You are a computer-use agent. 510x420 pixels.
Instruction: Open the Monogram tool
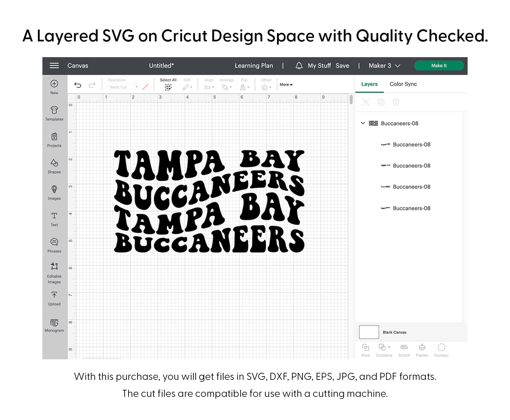coord(54,325)
